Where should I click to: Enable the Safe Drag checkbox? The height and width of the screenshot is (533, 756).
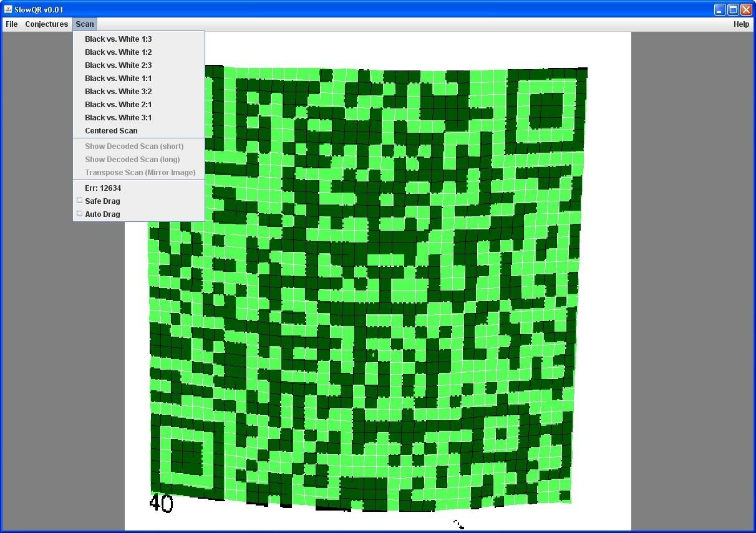point(80,201)
